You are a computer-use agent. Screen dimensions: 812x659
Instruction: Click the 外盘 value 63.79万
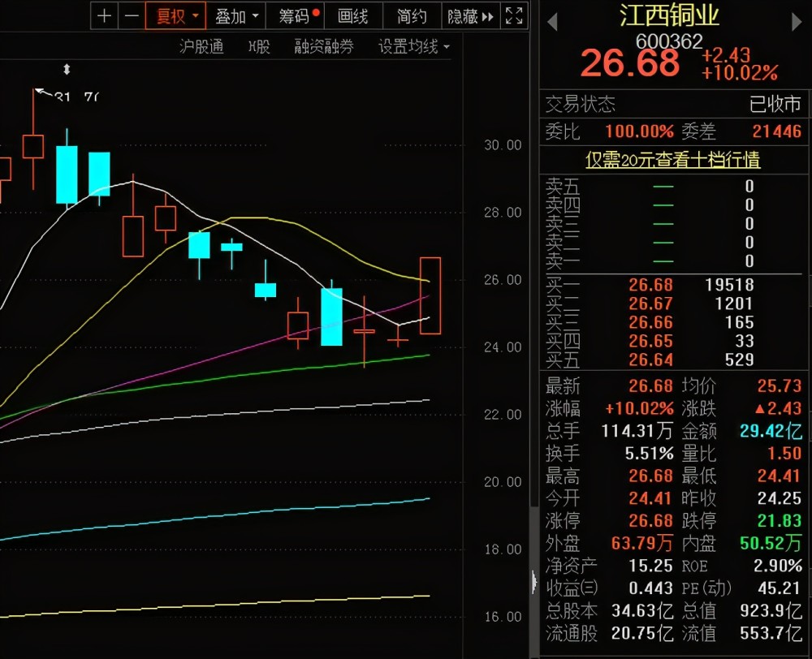point(641,543)
